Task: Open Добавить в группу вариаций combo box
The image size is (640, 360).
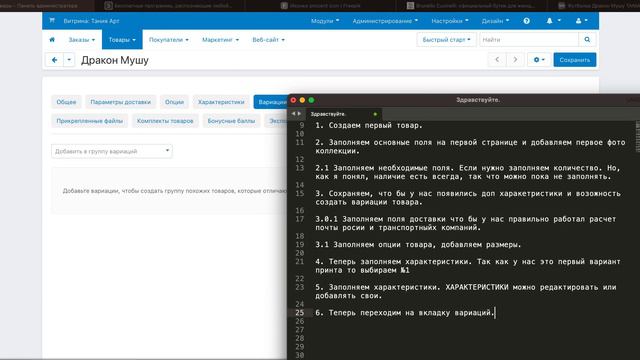Action: (111, 151)
